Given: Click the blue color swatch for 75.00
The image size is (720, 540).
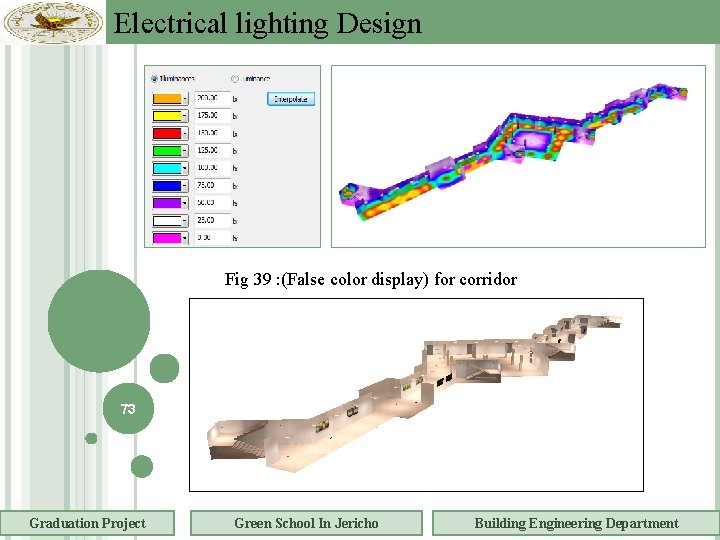Looking at the screenshot, I should click(x=167, y=186).
